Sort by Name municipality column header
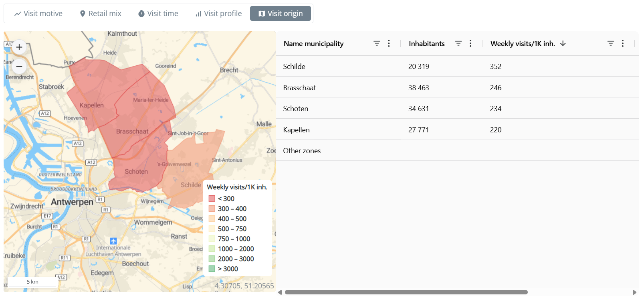 pos(313,44)
